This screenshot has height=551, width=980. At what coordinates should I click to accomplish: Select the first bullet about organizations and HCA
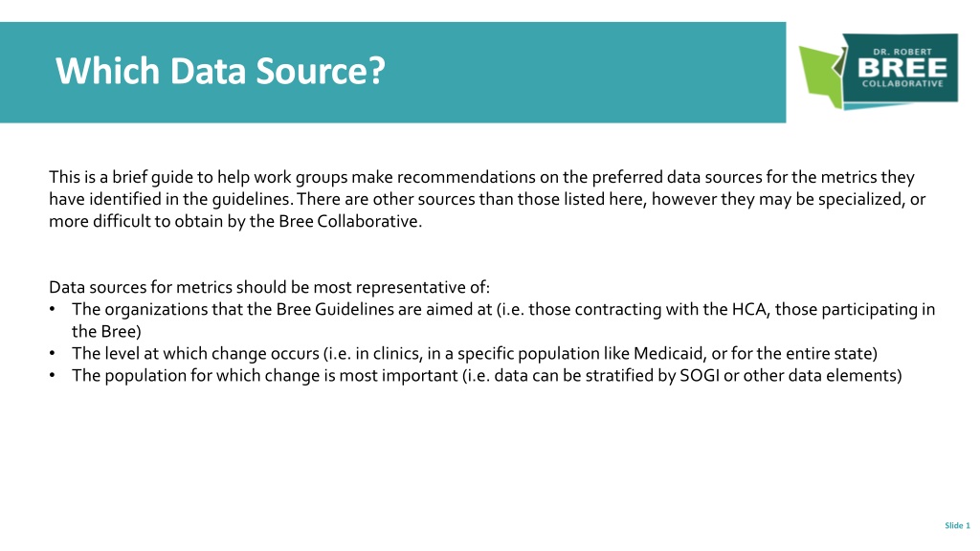pyautogui.click(x=503, y=320)
